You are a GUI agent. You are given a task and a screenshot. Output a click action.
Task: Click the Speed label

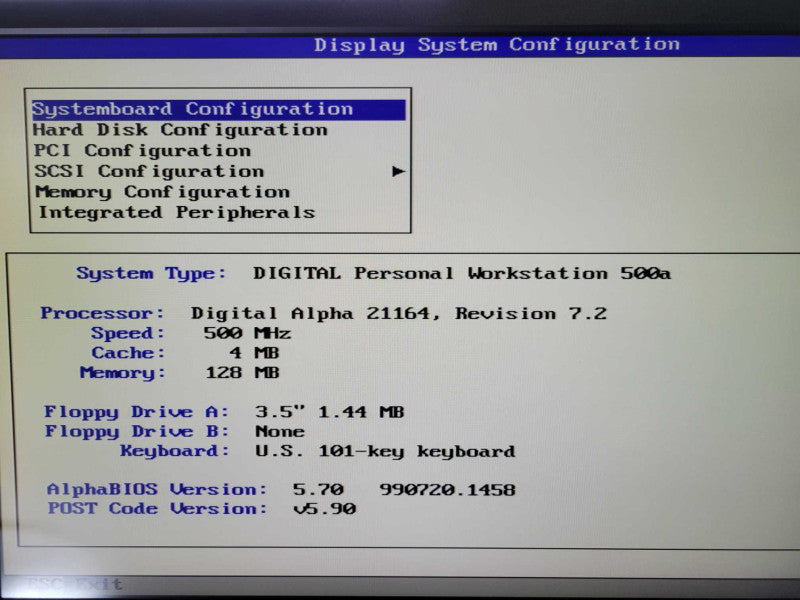click(128, 333)
